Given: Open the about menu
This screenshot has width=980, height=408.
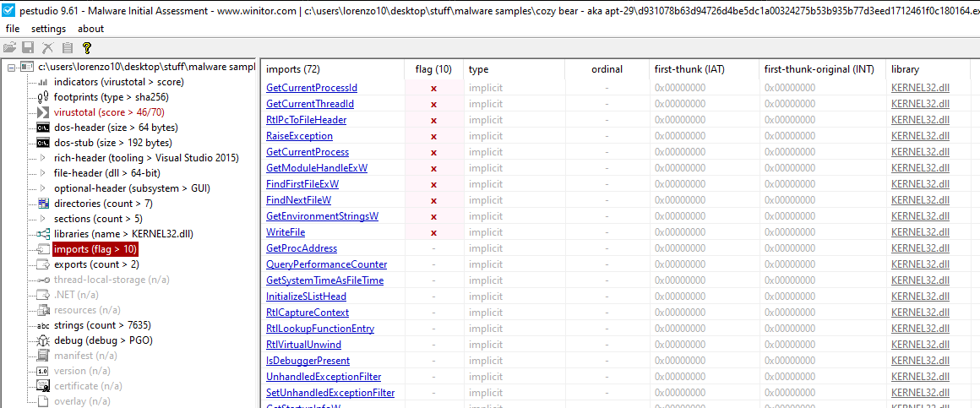Looking at the screenshot, I should click(x=91, y=29).
